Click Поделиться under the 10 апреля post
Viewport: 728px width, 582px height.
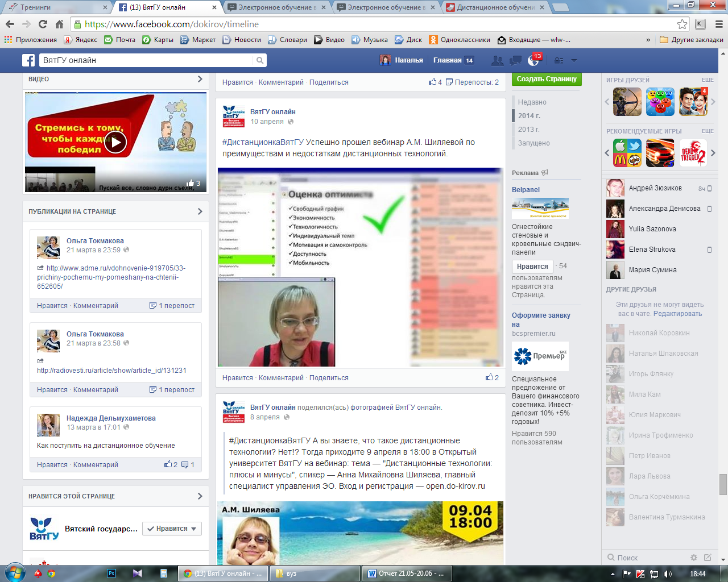click(x=329, y=378)
